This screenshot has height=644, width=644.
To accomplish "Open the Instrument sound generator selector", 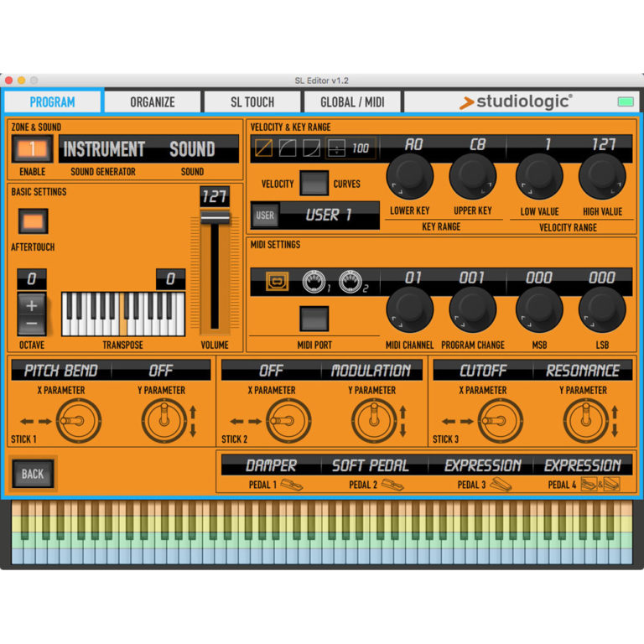I will [x=104, y=149].
